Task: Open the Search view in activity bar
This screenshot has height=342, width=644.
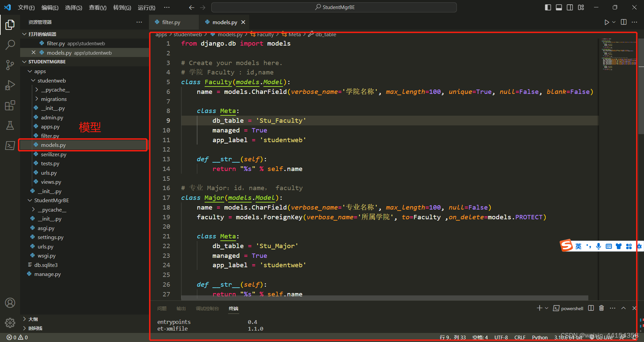Action: [10, 45]
